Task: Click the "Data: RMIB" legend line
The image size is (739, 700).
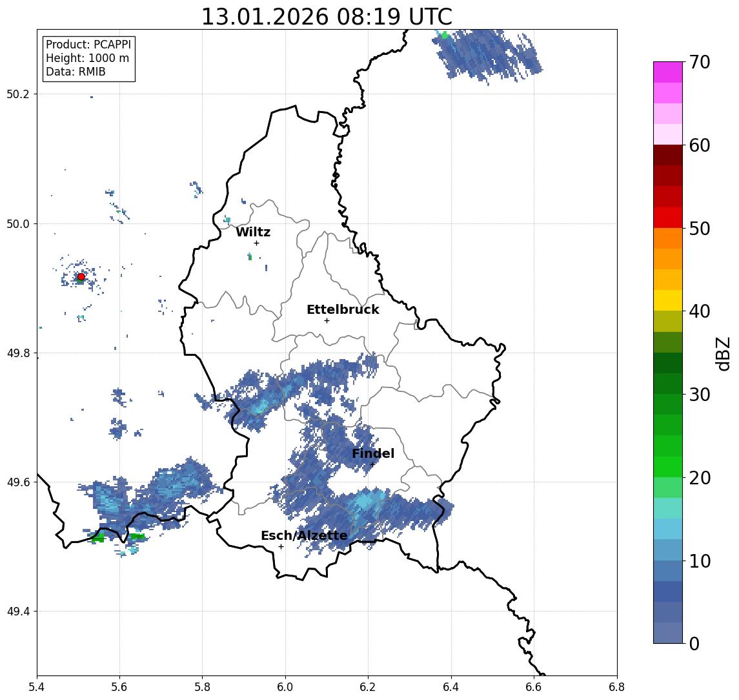Action: click(x=76, y=72)
